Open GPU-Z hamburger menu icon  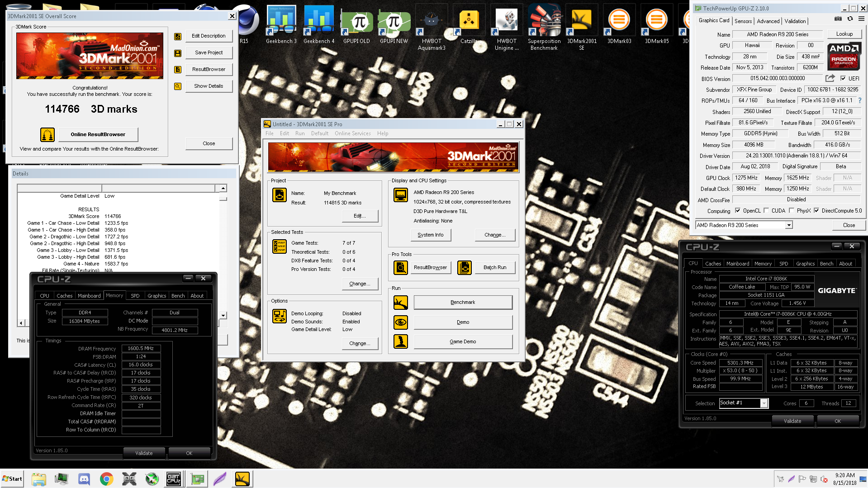click(861, 19)
